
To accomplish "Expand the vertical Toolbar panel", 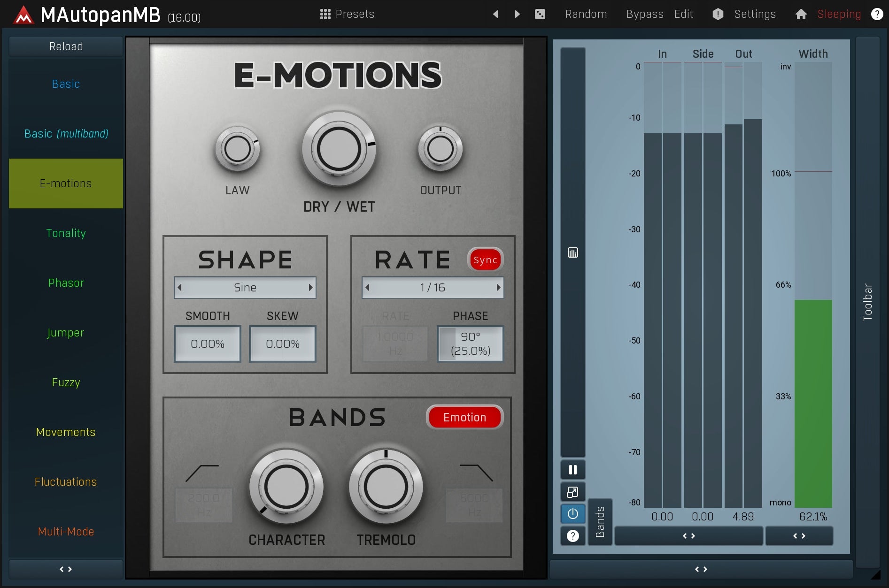I will pyautogui.click(x=867, y=302).
